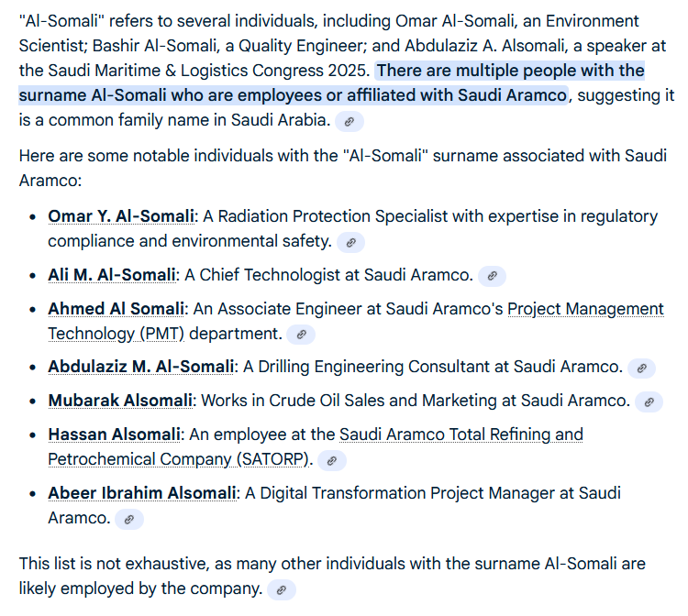Screen dimensions: 688x616
Task: Open Saudi Aramco Total Refining link
Action: pyautogui.click(x=461, y=434)
